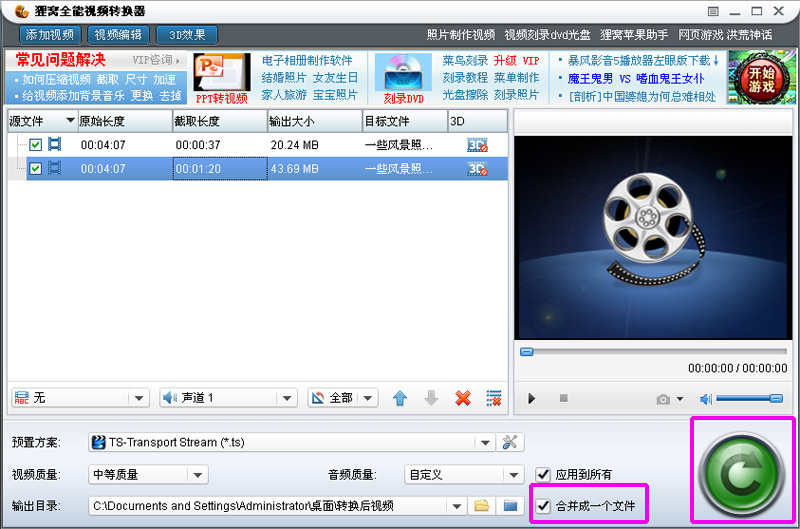Open 如何压缩视频 help link
Screen dimensions: 800x529
56,80
